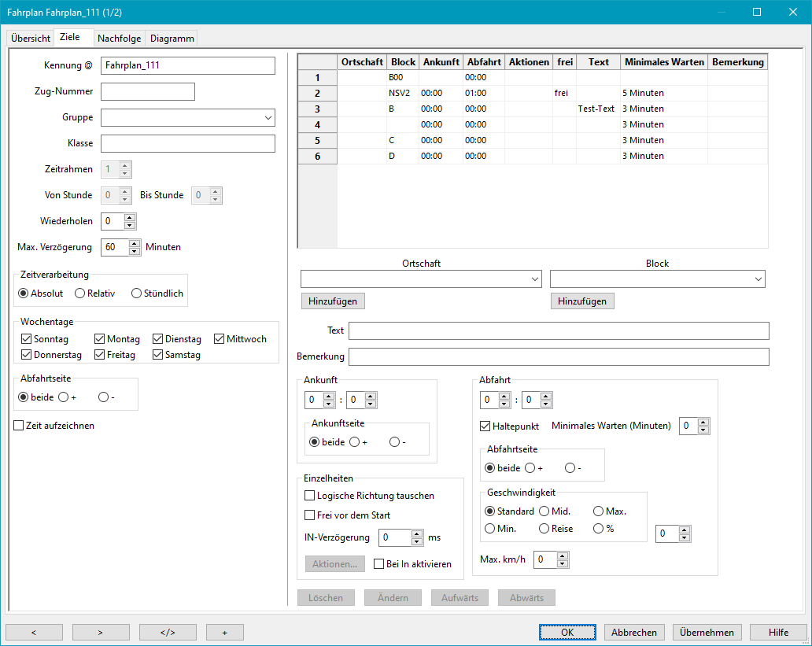
Task: Click the previous record '<' navigation button
Action: click(34, 632)
